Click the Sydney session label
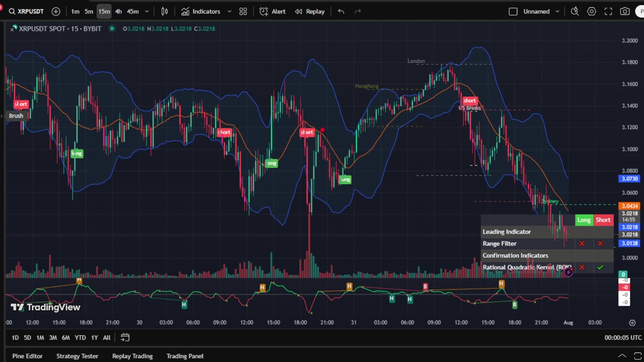Image resolution: width=644 pixels, height=362 pixels. pos(550,201)
